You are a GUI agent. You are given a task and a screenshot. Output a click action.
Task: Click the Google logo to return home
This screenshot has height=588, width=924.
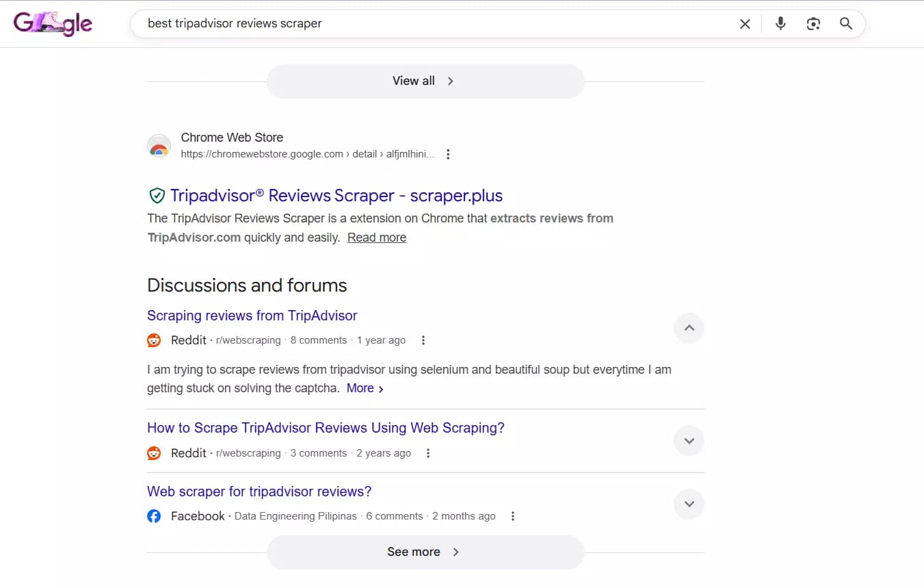click(53, 23)
